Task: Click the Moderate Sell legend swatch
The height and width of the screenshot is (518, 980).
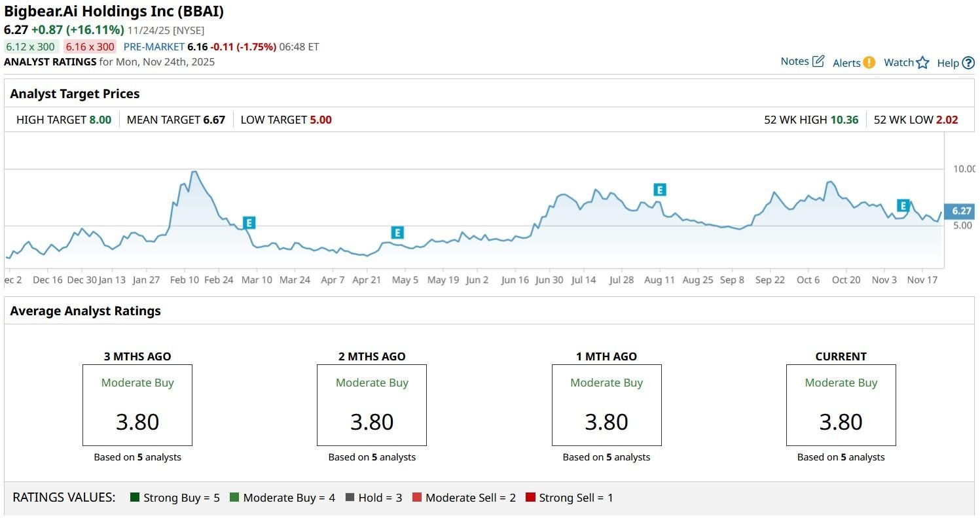Action: (417, 497)
